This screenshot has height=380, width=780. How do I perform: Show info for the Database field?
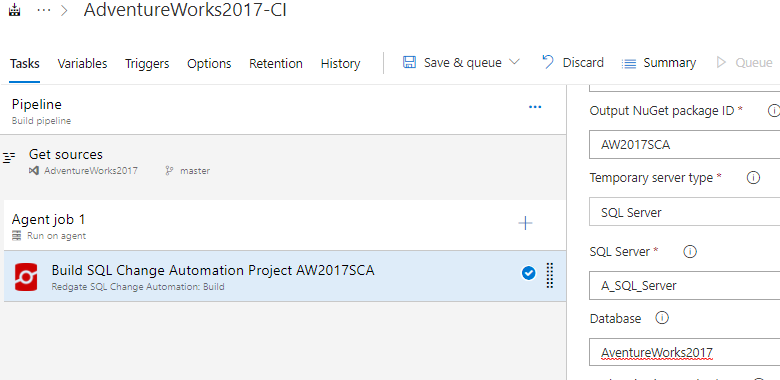662,318
